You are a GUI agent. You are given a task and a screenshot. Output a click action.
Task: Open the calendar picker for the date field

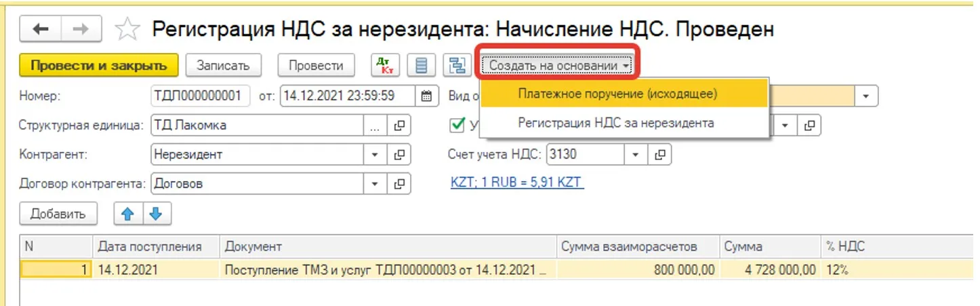pos(426,96)
